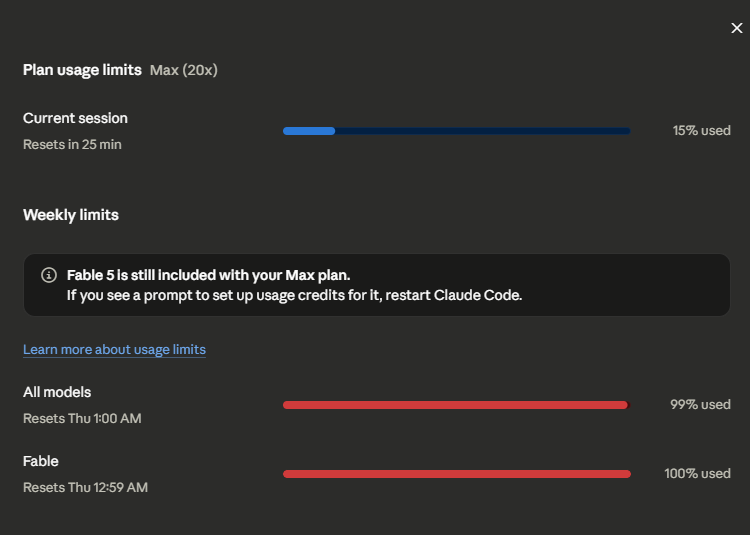Click the Fable 5 included notice text
750x535 pixels.
(x=209, y=275)
